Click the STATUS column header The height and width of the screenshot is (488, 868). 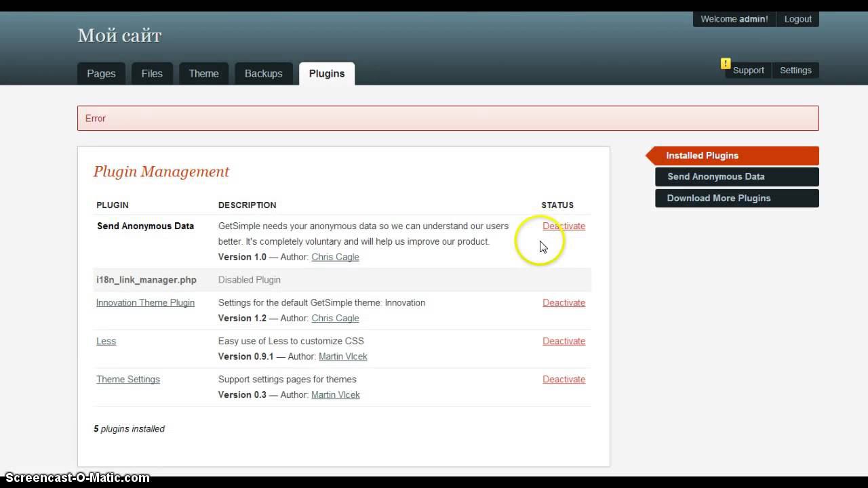point(557,205)
